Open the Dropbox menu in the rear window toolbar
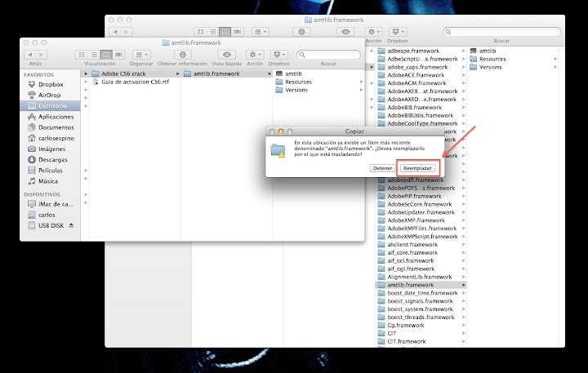This screenshot has height=373, width=588. tap(398, 32)
